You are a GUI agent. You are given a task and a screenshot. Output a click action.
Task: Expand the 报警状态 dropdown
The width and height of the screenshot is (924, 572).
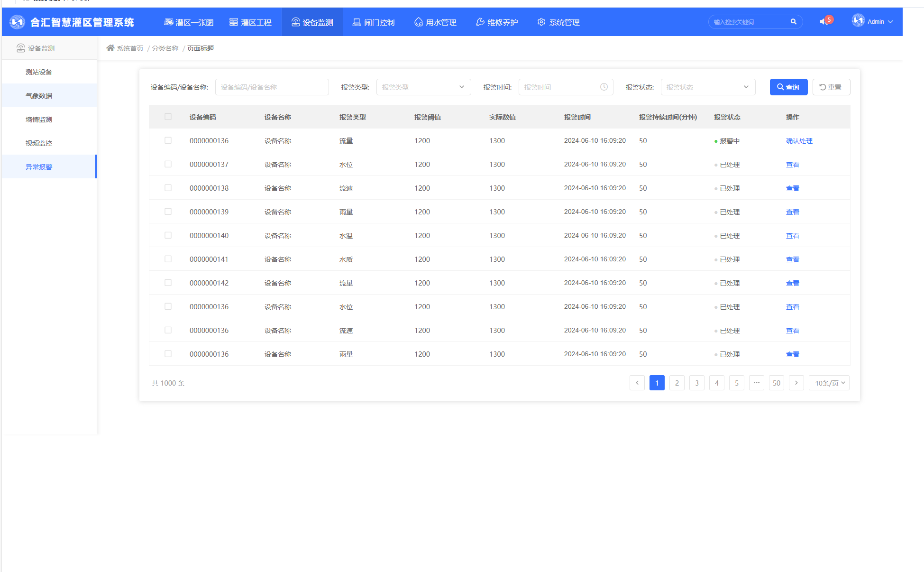(708, 87)
